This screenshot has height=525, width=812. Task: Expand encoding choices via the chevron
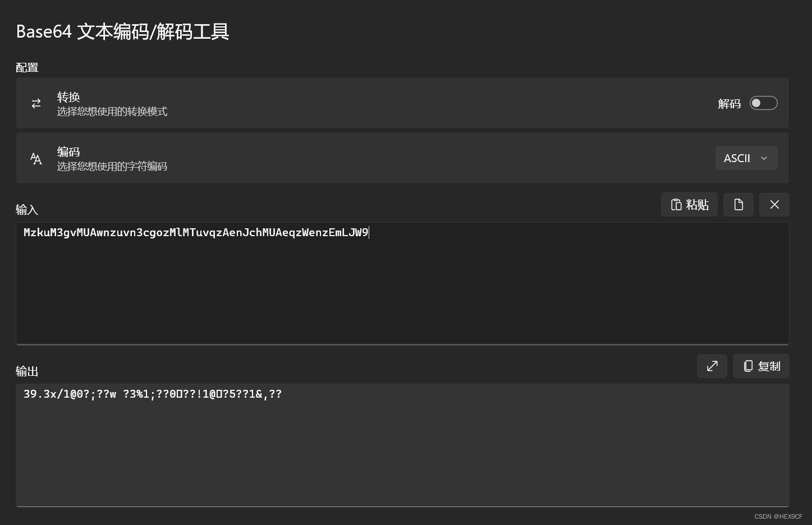(764, 158)
